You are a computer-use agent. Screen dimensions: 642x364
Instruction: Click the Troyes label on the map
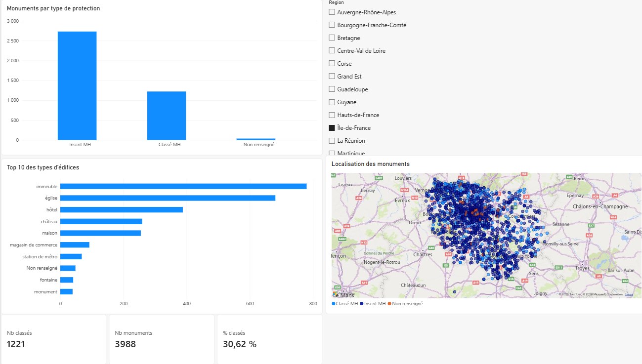(582, 268)
